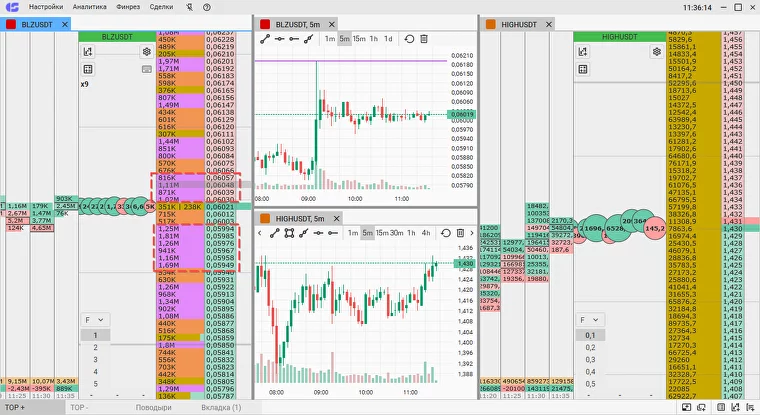Image resolution: width=760 pixels, height=415 pixels.
Task: Click the trend line drawing tool in the BLZUSDT chart
Action: coord(265,39)
